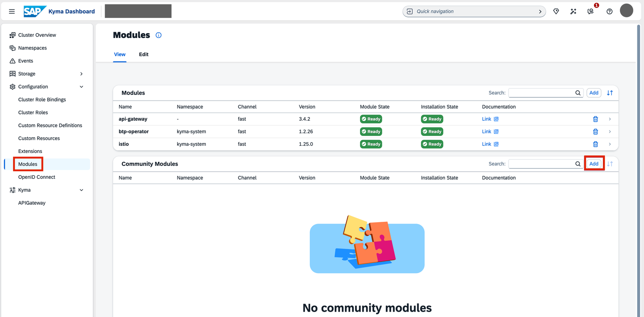
Task: Open the hamburger navigation menu
Action: (x=12, y=11)
